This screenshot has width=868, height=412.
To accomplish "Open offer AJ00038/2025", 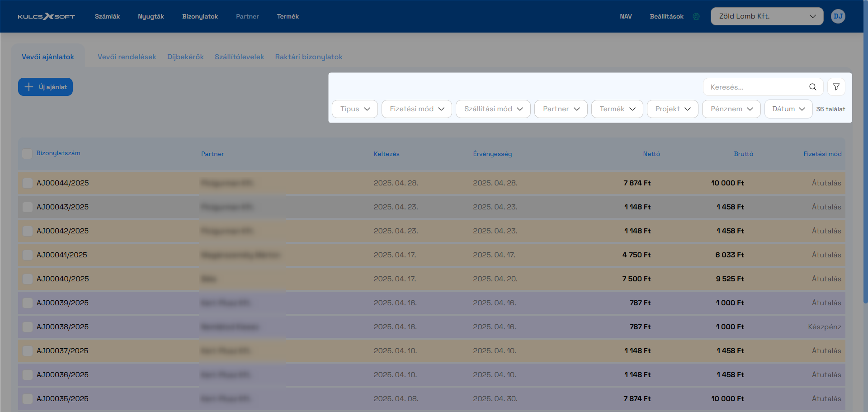I will pyautogui.click(x=63, y=327).
